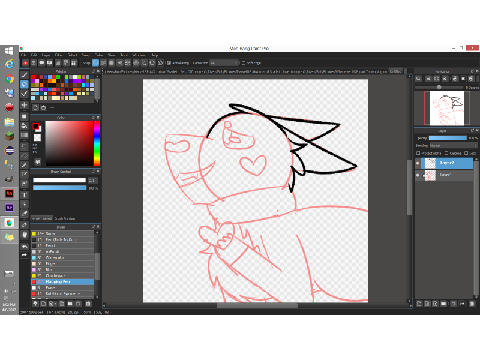Select the rectangular Select tool
The height and width of the screenshot is (360, 480).
[x=24, y=146]
